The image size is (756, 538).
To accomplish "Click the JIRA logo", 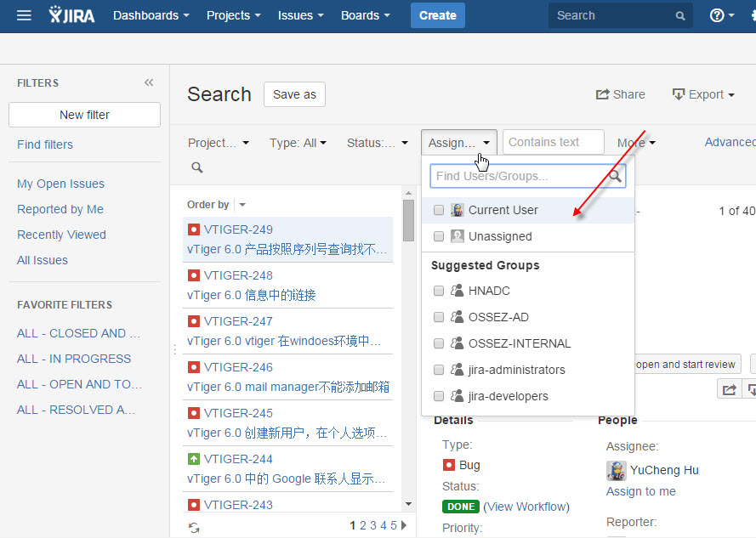I will click(x=71, y=15).
